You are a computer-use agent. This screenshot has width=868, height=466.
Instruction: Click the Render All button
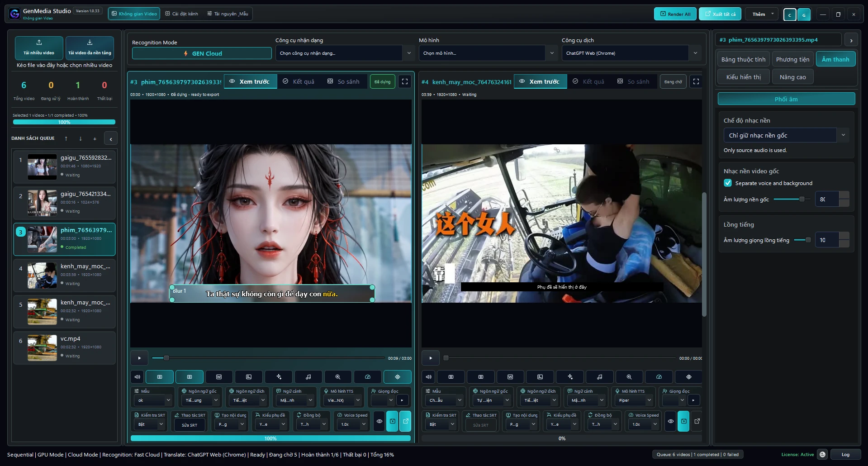[675, 14]
